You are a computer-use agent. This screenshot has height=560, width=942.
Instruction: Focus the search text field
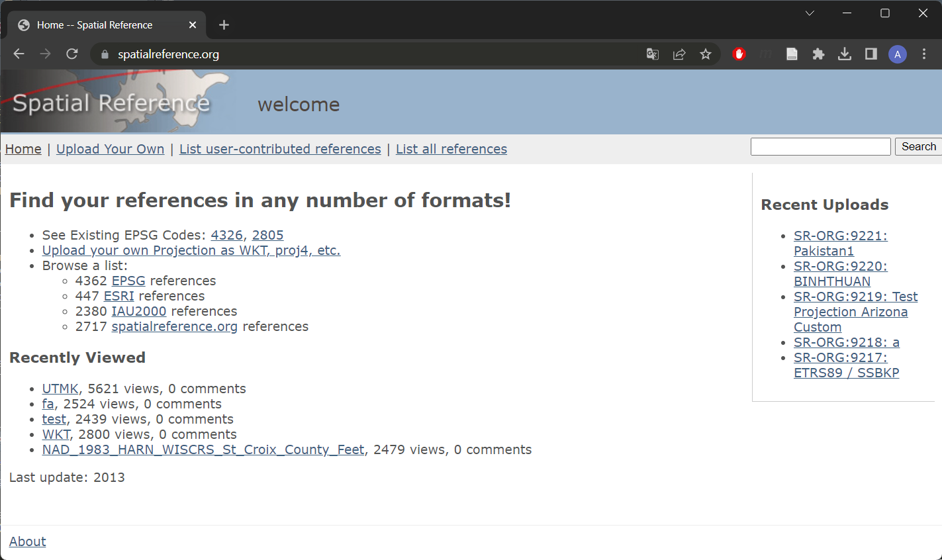point(821,147)
